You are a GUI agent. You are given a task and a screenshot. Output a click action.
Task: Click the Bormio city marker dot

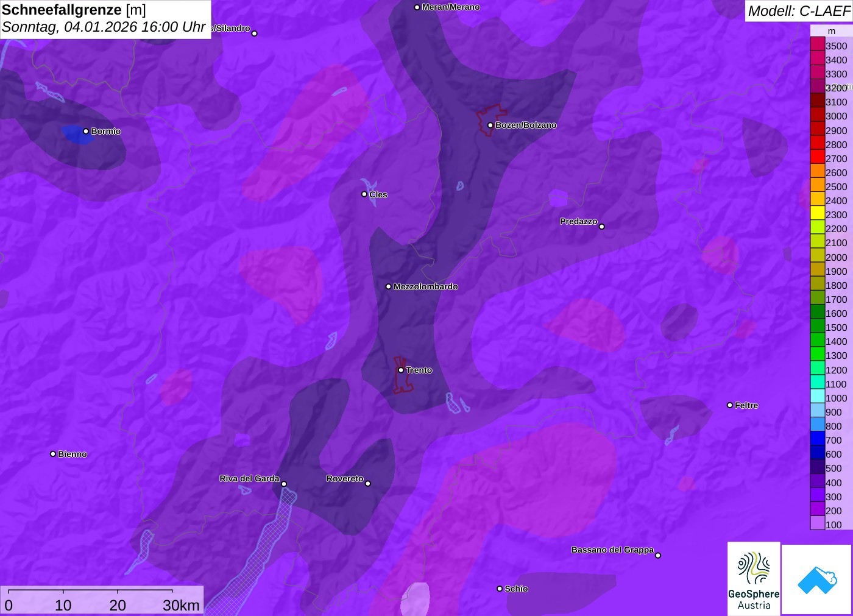click(x=86, y=131)
